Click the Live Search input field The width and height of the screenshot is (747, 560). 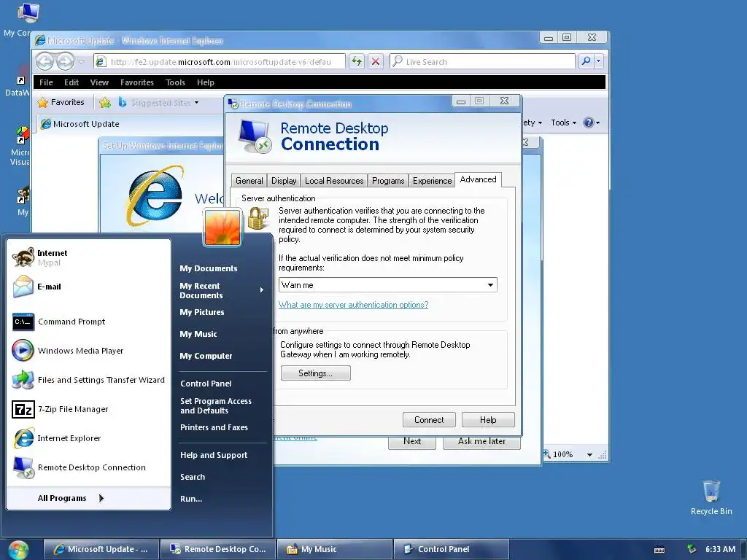[x=482, y=61]
